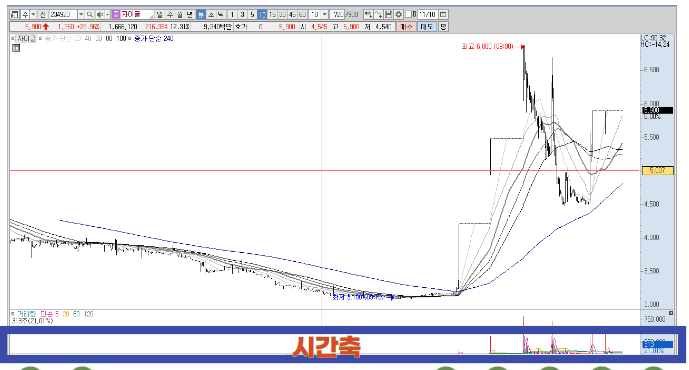This screenshot has height=370, width=689.
Task: Click the small icon atop volume panel axis
Action: tap(671, 313)
